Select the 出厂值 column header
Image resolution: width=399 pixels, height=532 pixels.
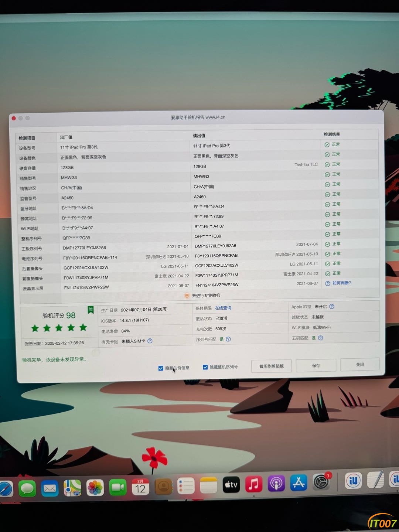pyautogui.click(x=66, y=137)
